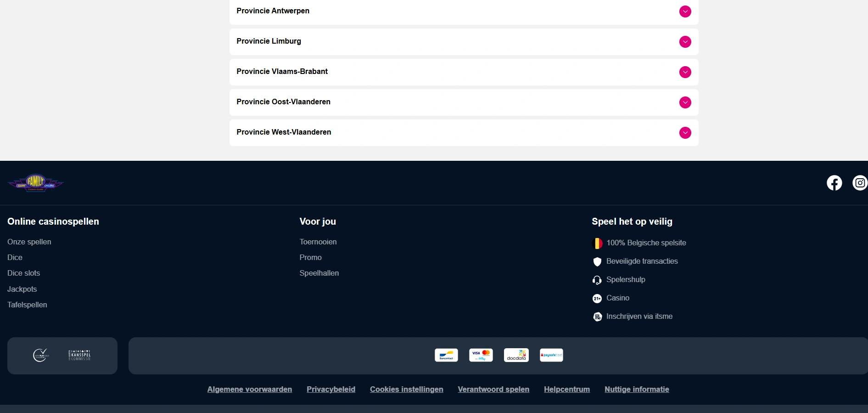Image resolution: width=868 pixels, height=413 pixels.
Task: Click 100% Belgische speelsite text
Action: coord(646,243)
